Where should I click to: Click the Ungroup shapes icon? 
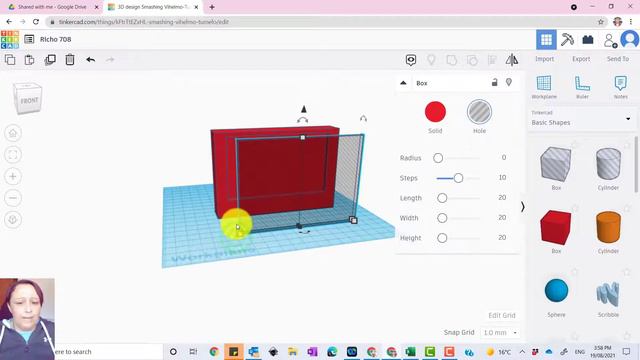[472, 60]
